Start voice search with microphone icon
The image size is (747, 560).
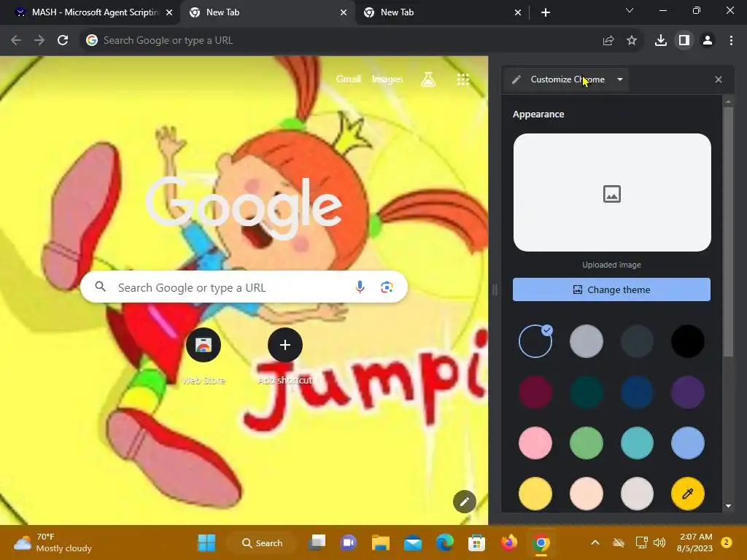point(360,287)
